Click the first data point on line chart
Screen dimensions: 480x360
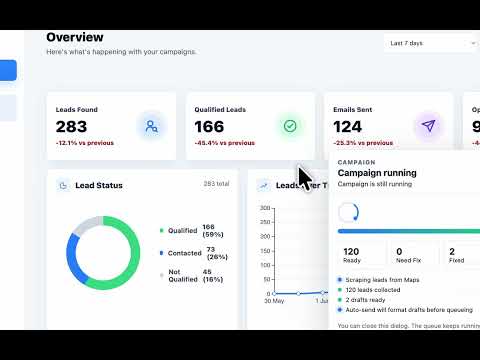(x=274, y=294)
